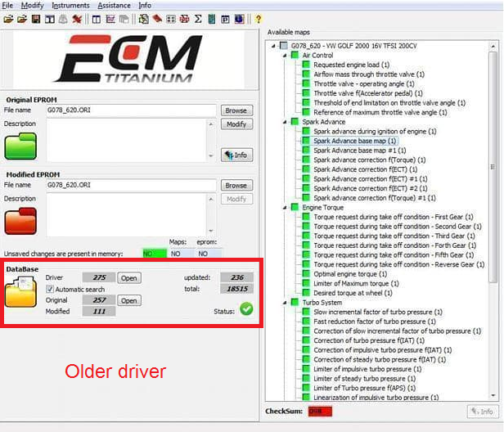Click the second open-folder icon in toolbar

(x=22, y=19)
